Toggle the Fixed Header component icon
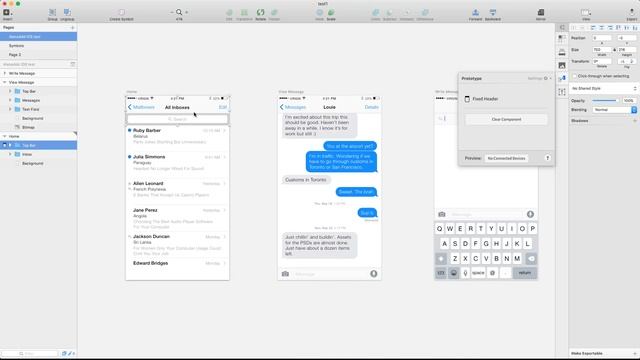This screenshot has height=360, width=640. 467,99
